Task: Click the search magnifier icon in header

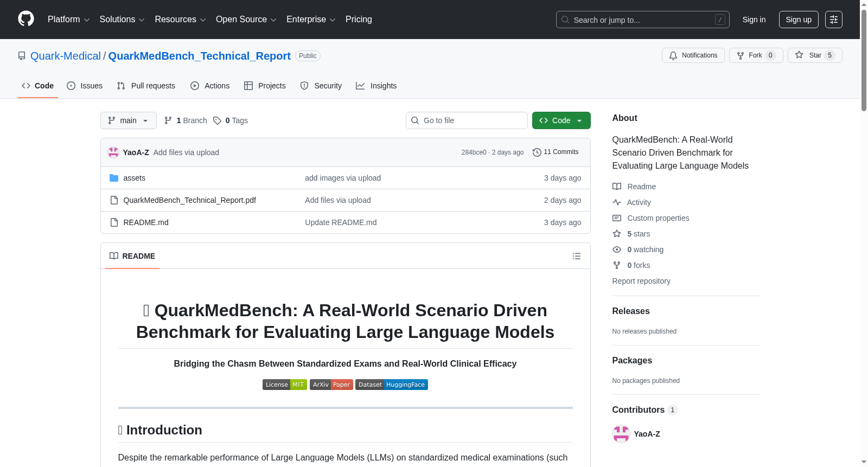Action: 565,20
